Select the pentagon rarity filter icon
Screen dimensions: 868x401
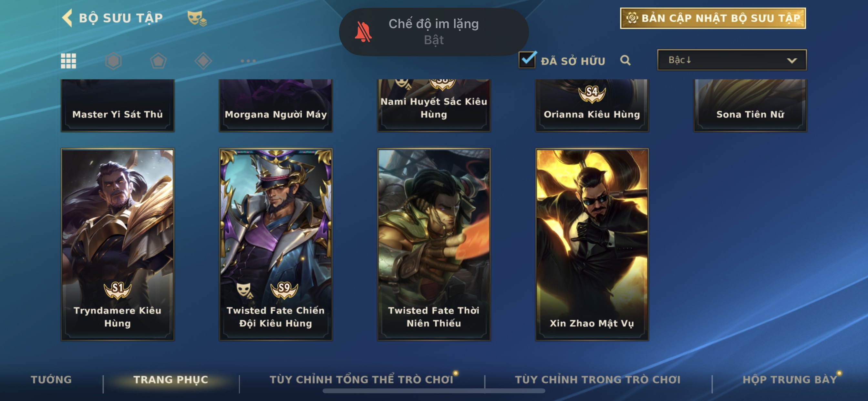click(x=158, y=61)
